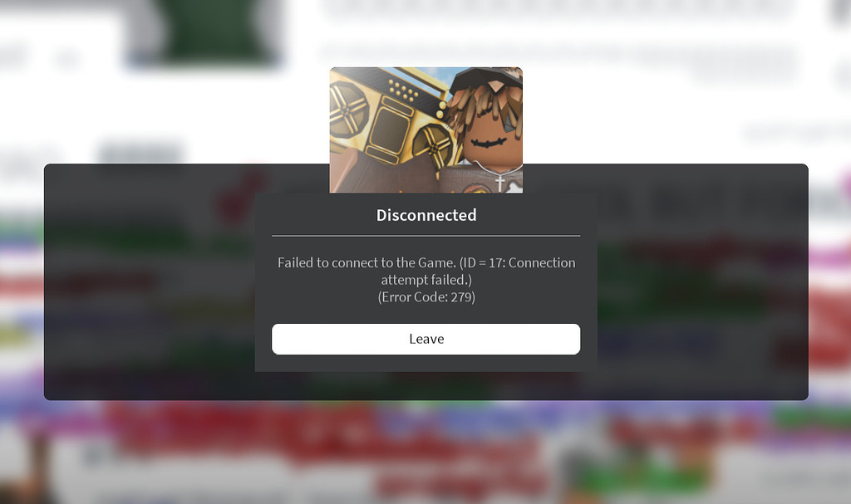
Task: Click the blurred green element at bottom right
Action: pyautogui.click(x=813, y=418)
